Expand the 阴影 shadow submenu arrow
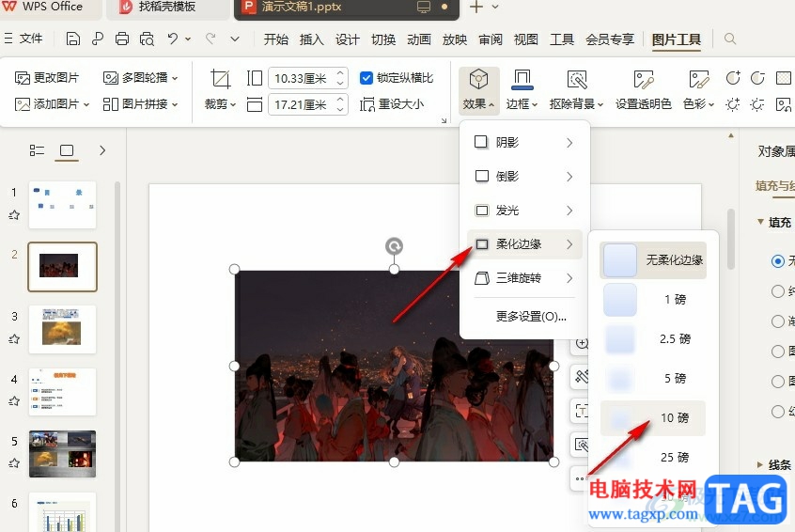 569,143
